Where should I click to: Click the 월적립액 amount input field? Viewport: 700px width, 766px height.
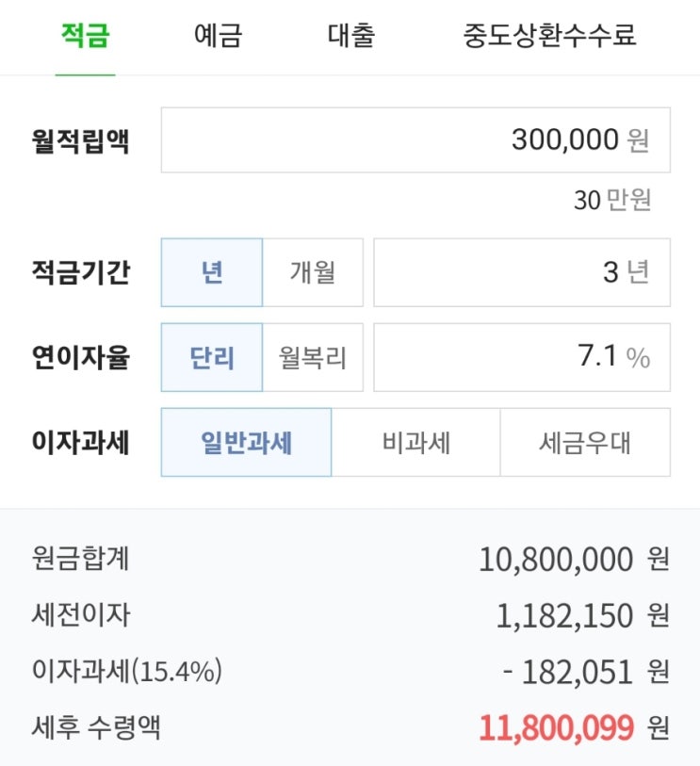click(x=415, y=140)
